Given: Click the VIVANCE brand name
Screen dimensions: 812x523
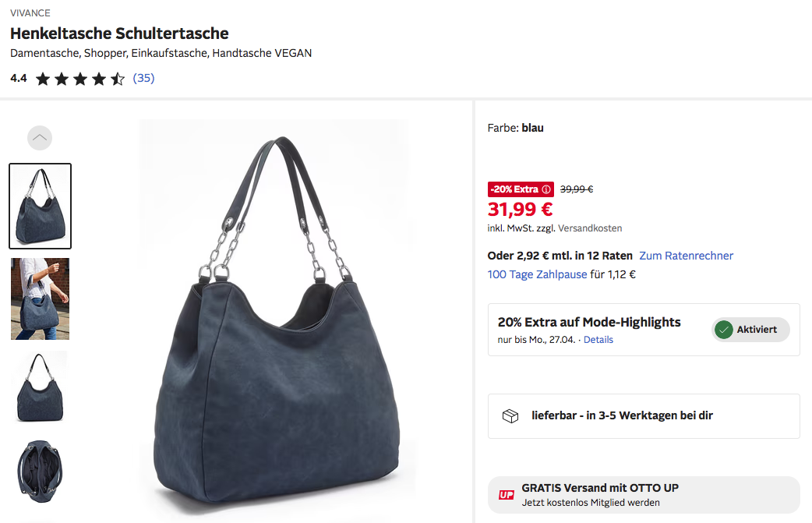Looking at the screenshot, I should tap(30, 13).
